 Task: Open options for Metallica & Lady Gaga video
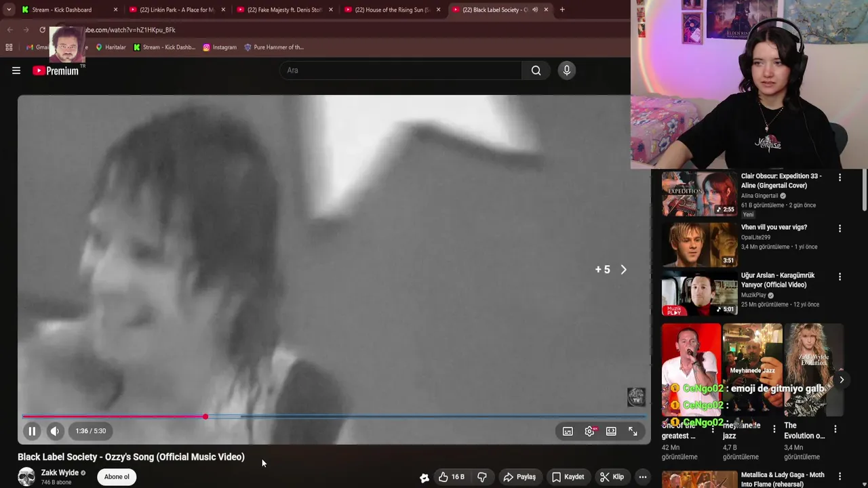[x=840, y=476]
